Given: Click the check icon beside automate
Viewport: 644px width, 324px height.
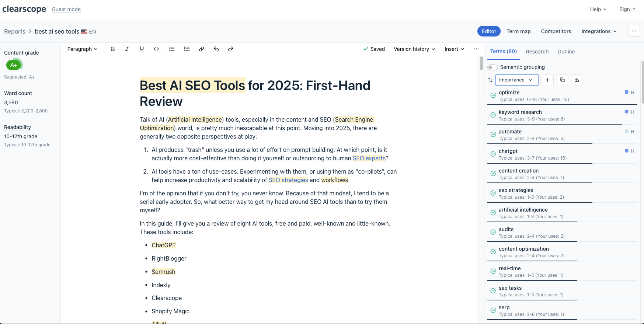Looking at the screenshot, I should 493,135.
